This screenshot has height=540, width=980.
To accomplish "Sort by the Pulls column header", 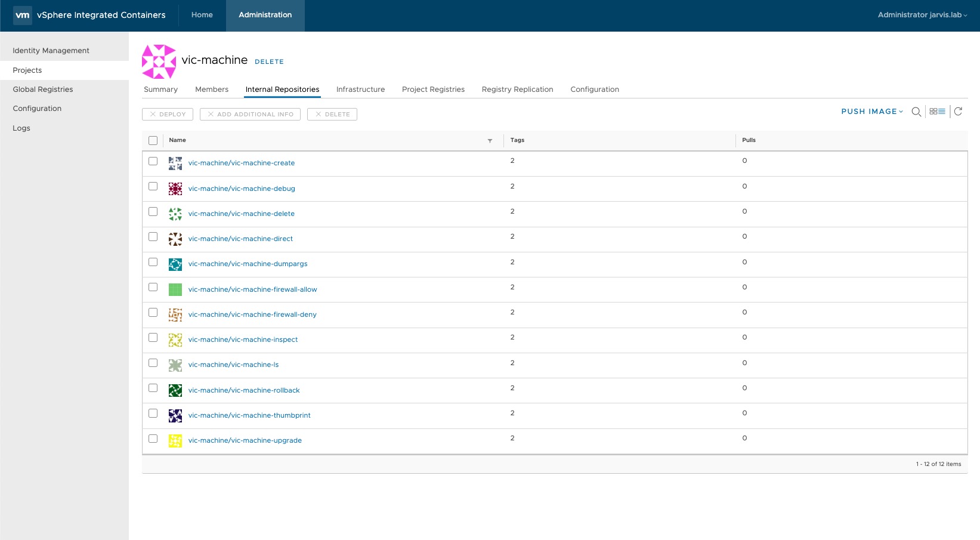I will point(749,140).
